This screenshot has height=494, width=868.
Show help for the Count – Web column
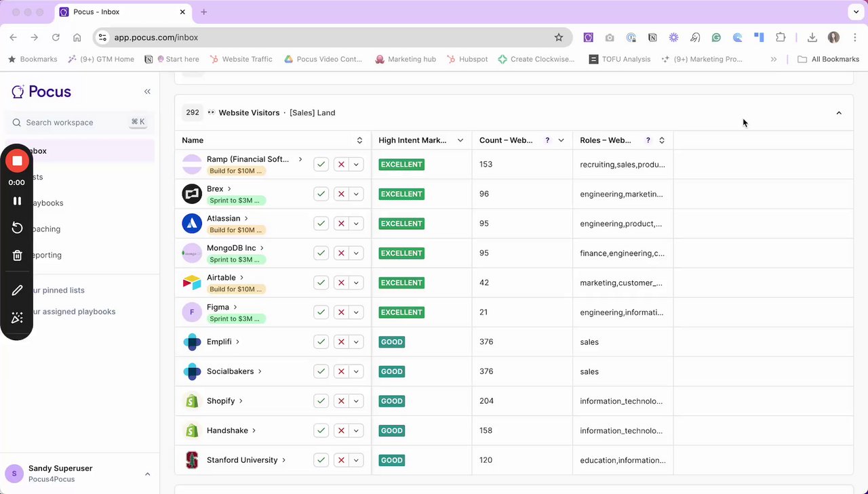(547, 140)
